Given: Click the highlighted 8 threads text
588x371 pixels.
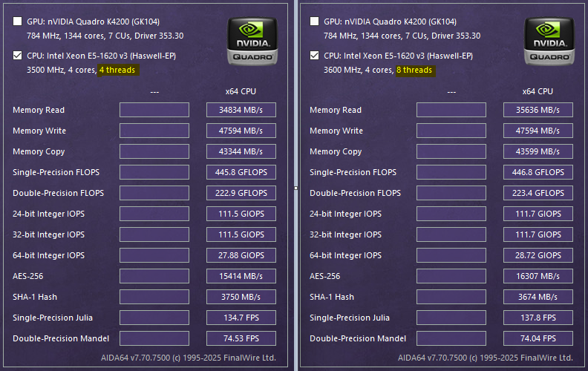Looking at the screenshot, I should [x=415, y=70].
